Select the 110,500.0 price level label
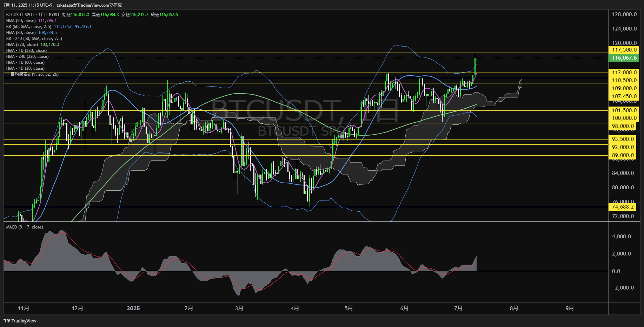The height and width of the screenshot is (327, 644). (x=624, y=80)
